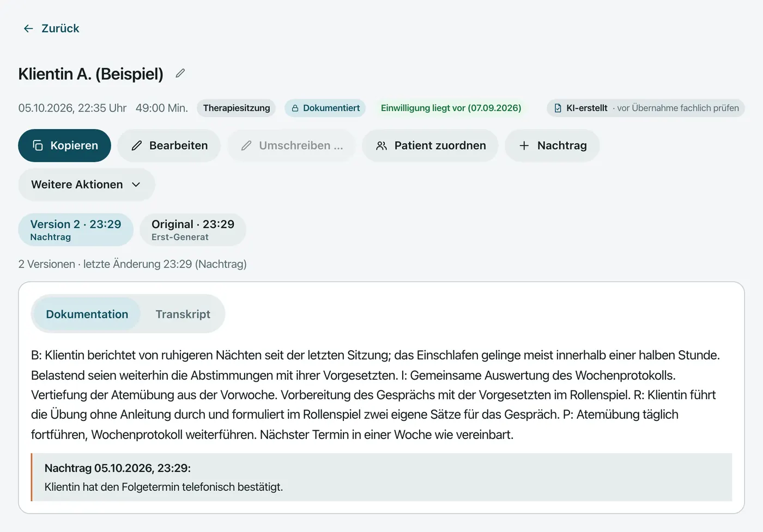The width and height of the screenshot is (763, 532).
Task: Click the Dokumentiert status badge
Action: 325,108
